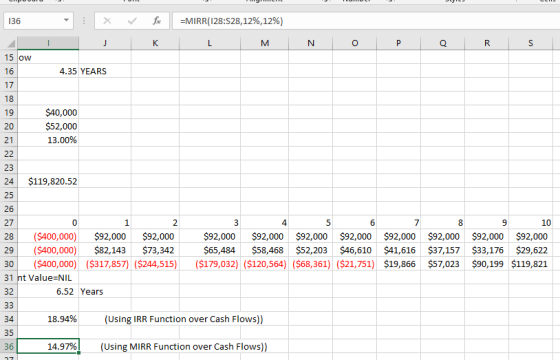Image resolution: width=560 pixels, height=360 pixels.
Task: Select the $33,176 cell
Action: (486, 250)
